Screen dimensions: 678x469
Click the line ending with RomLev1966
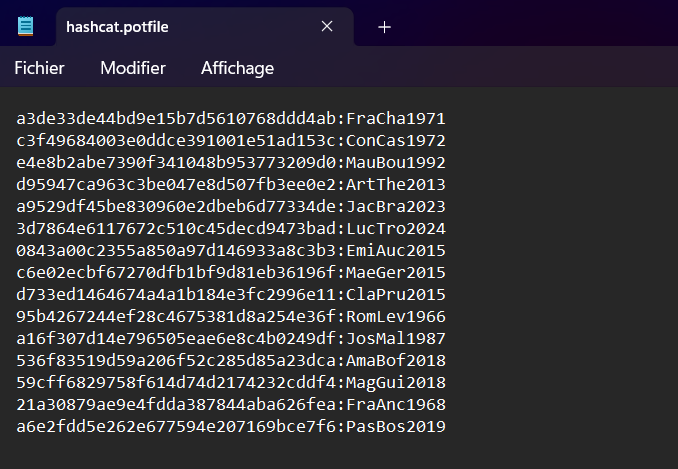tap(231, 317)
